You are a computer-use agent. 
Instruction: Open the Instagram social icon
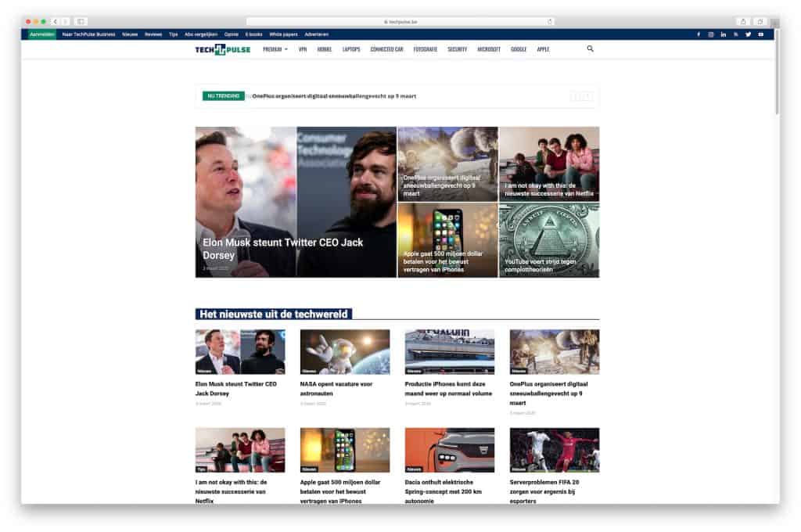click(x=710, y=34)
